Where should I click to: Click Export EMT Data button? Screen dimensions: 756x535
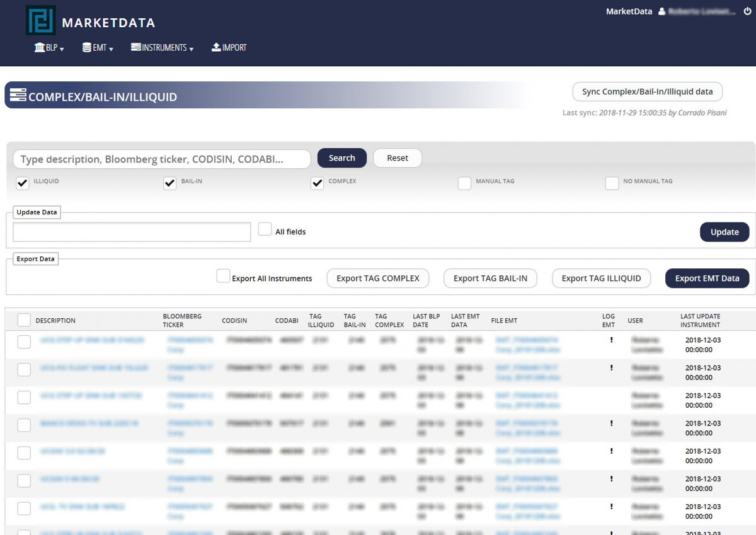[x=707, y=278]
